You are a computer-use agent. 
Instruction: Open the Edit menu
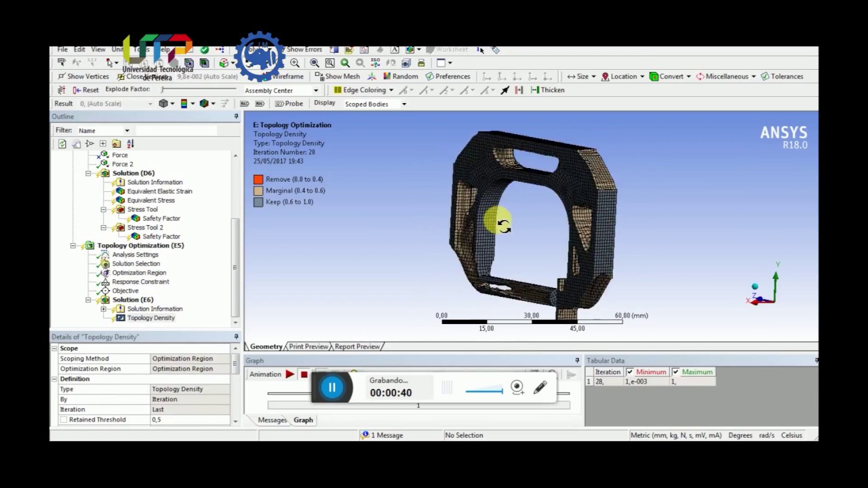[x=79, y=49]
